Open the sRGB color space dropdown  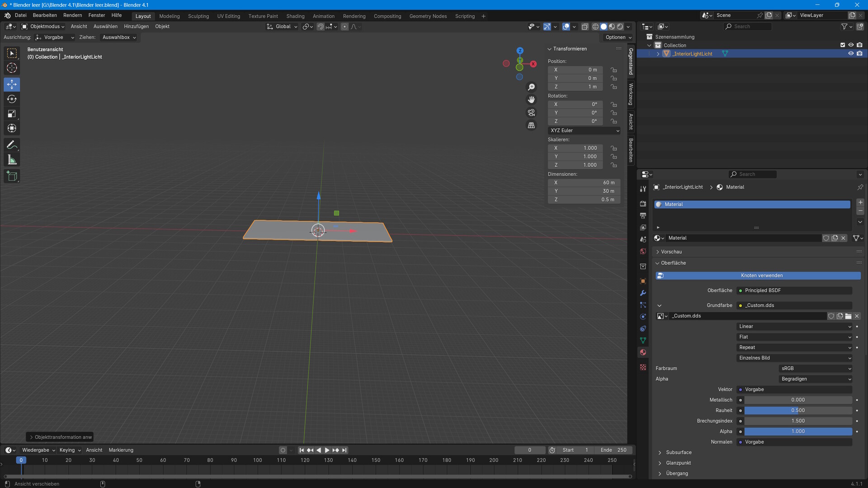816,368
